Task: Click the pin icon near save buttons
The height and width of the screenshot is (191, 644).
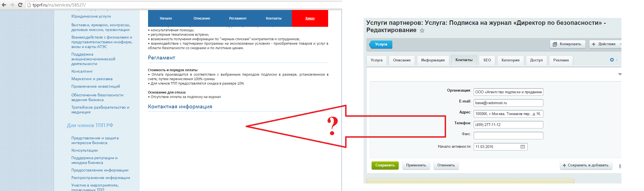Action: [x=620, y=166]
